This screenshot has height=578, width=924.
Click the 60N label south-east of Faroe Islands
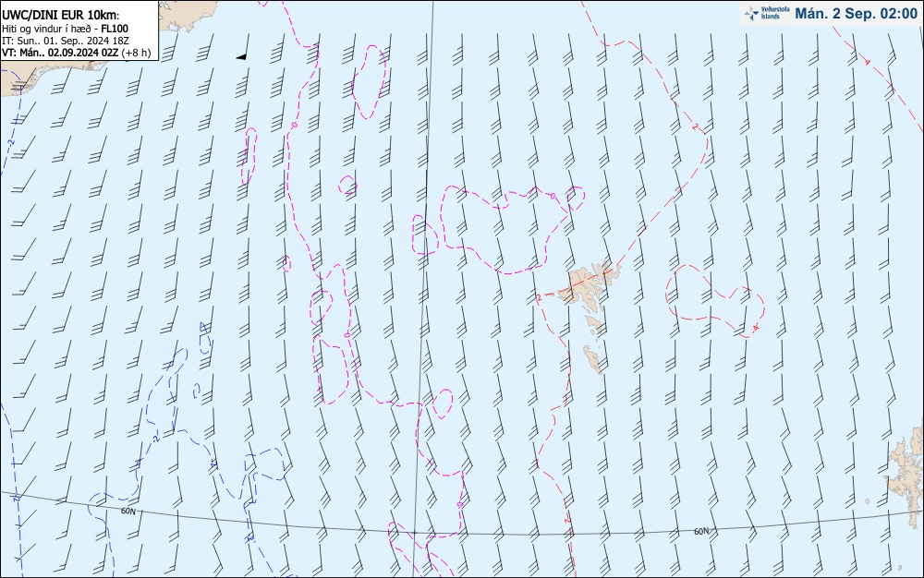coord(701,531)
